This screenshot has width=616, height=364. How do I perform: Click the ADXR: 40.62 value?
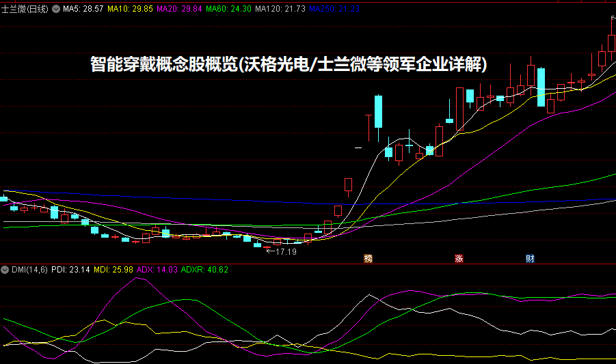204,270
